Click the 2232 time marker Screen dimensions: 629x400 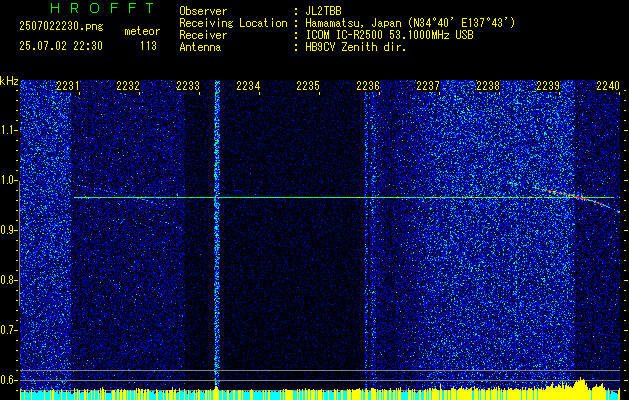click(x=128, y=85)
